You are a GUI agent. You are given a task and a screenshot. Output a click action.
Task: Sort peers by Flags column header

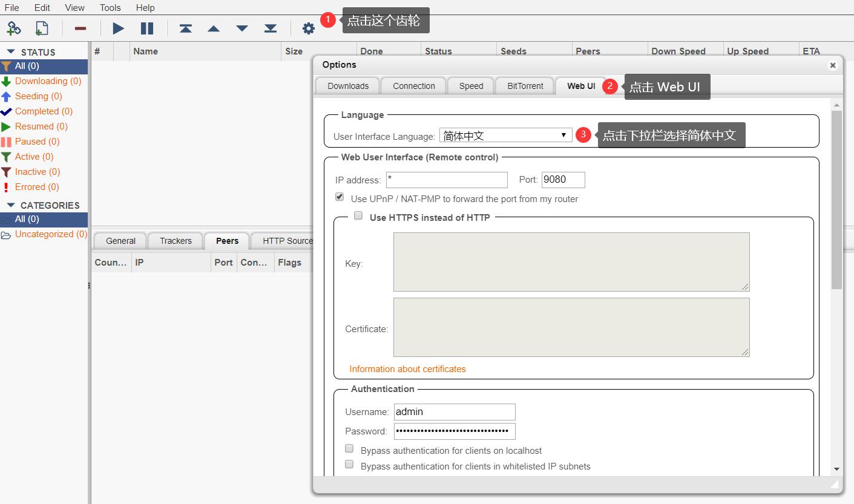point(294,263)
